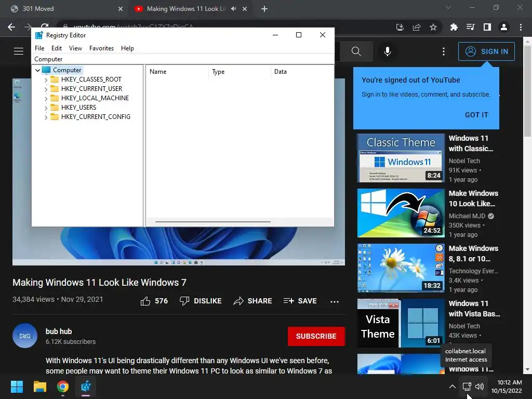Image resolution: width=532 pixels, height=399 pixels.
Task: Dismiss the signed-out notice with GOT IT
Action: click(476, 115)
